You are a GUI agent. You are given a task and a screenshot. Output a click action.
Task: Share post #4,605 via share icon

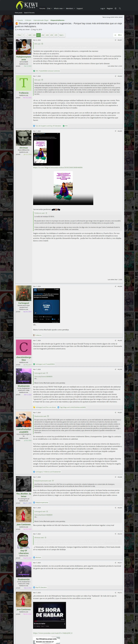point(115,340)
